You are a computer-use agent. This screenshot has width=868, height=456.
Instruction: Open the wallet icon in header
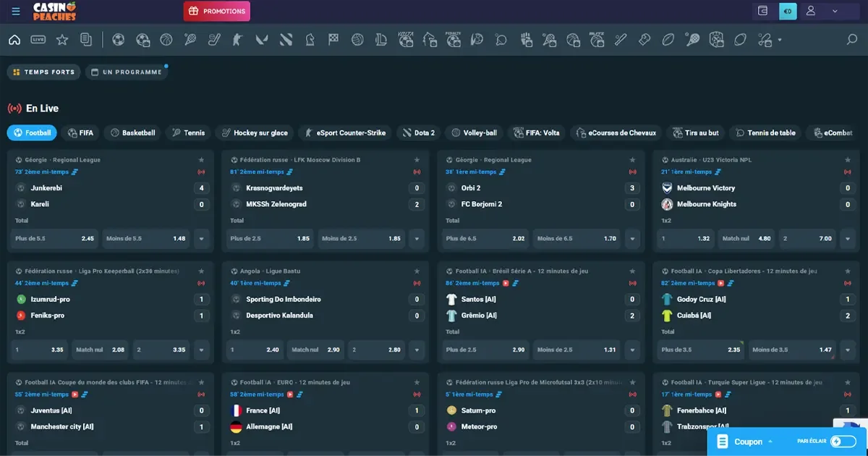tap(762, 11)
